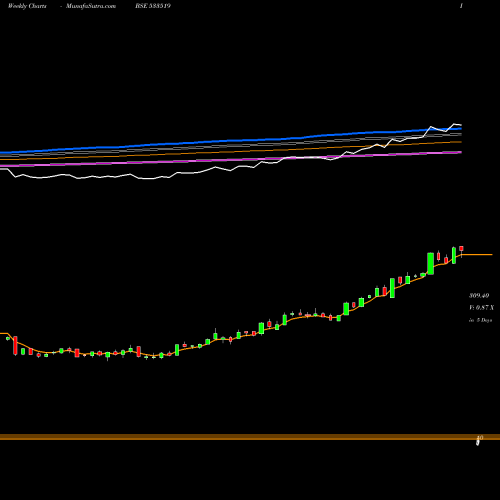Click the "Weekly Charts" title text
The width and height of the screenshot is (500, 500).
click(27, 6)
